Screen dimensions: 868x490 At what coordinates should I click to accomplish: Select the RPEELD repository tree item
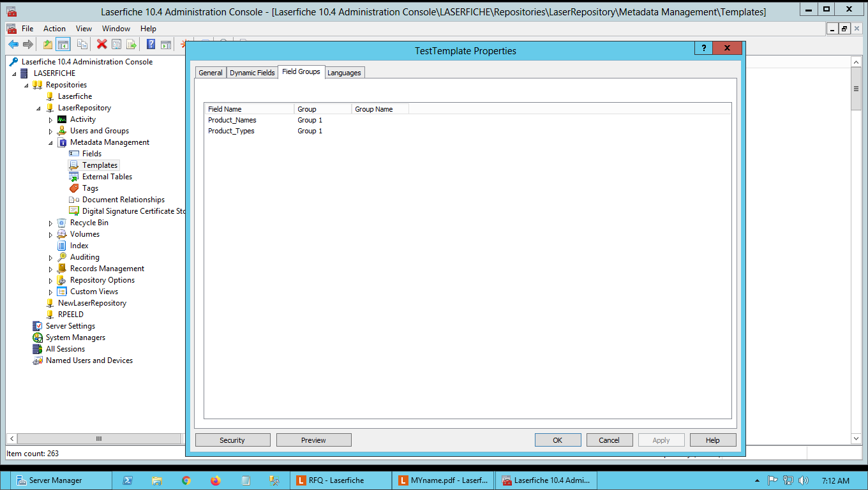tap(71, 315)
